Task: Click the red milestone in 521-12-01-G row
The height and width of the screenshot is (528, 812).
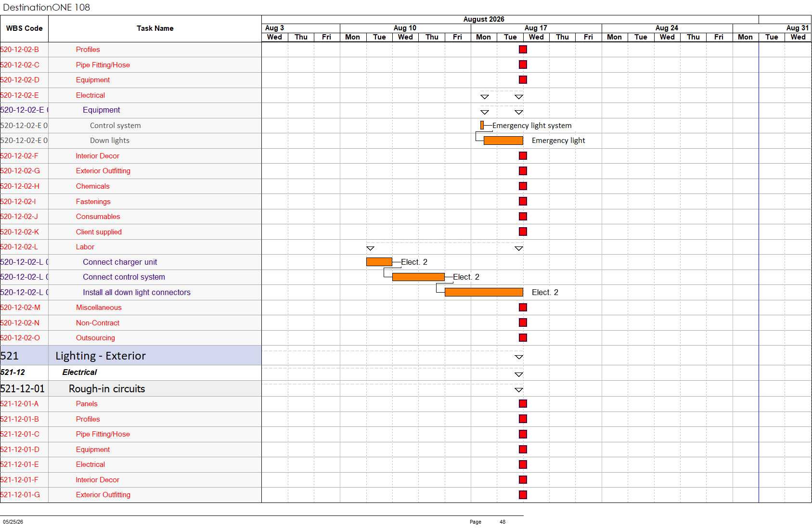Action: 523,495
